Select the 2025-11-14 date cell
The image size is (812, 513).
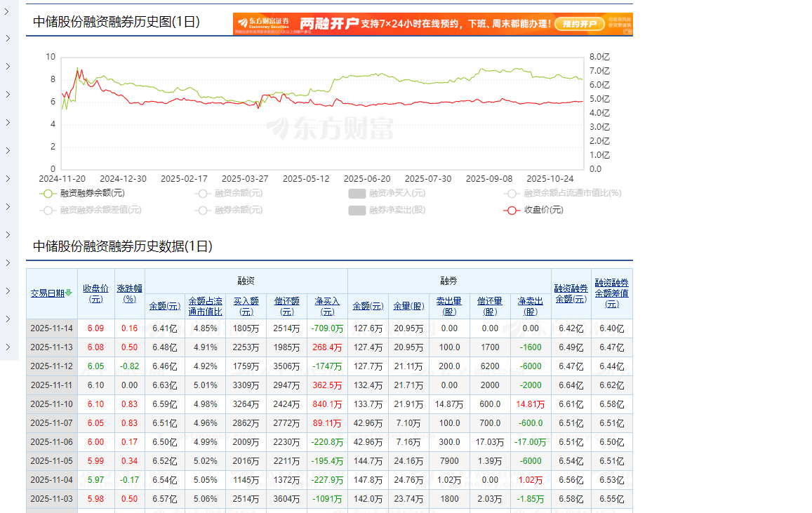(x=52, y=328)
